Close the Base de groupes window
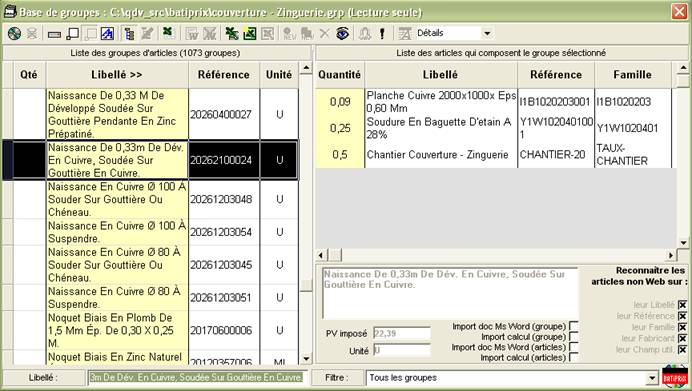Viewport: 692px width, 391px height. [x=679, y=12]
